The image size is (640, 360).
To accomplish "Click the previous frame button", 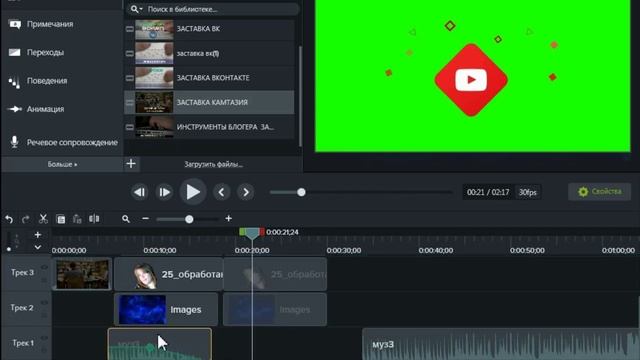I will (140, 192).
